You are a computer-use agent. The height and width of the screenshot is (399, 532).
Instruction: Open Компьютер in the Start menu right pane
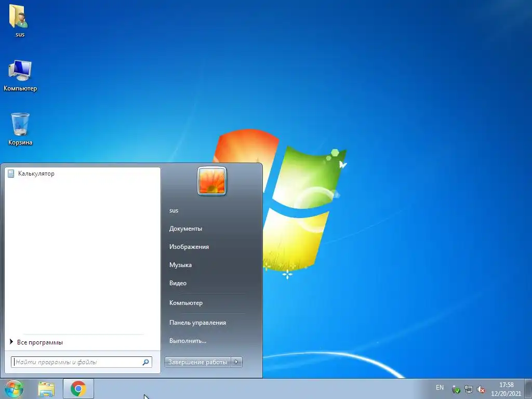186,303
